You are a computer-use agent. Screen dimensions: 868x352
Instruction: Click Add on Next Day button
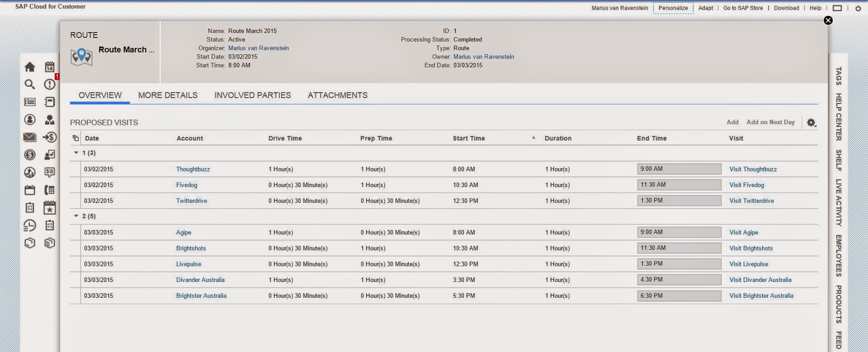(x=770, y=122)
